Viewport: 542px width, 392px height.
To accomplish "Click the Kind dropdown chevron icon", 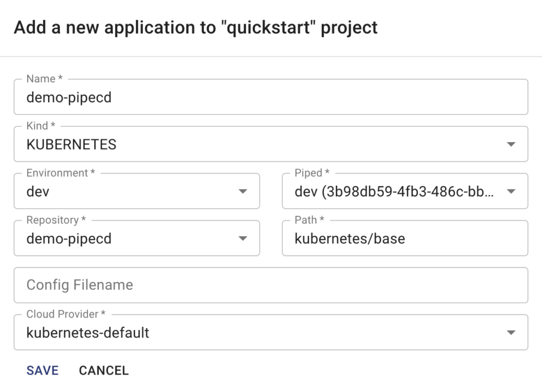I will pos(512,144).
